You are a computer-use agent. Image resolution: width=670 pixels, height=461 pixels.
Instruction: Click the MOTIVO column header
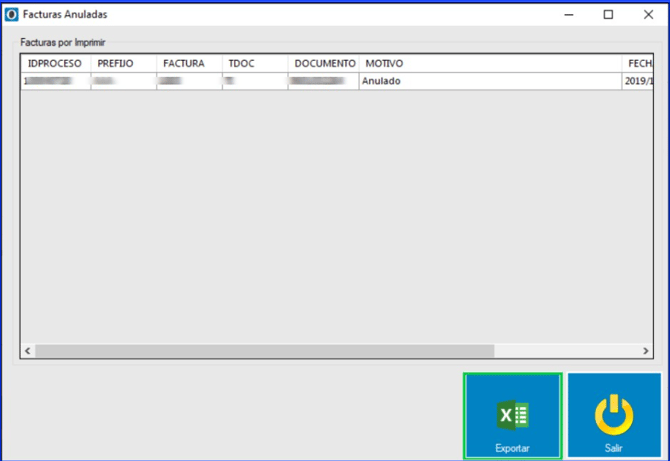click(x=489, y=63)
